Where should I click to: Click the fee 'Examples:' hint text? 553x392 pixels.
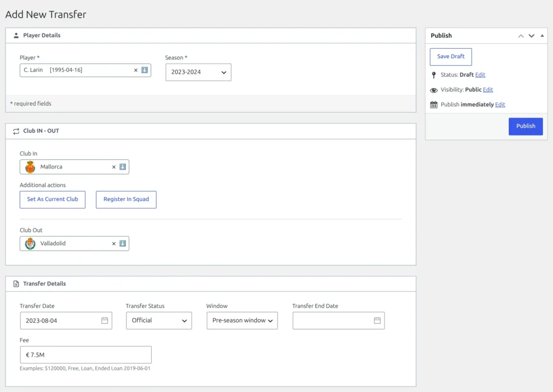pyautogui.click(x=85, y=368)
